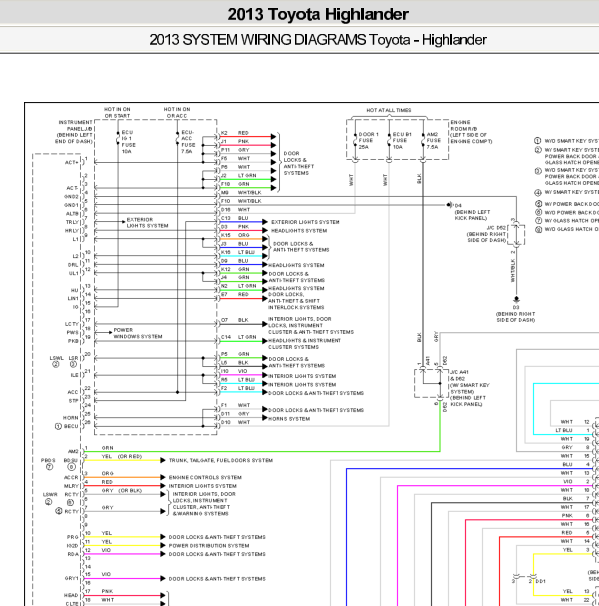The width and height of the screenshot is (599, 606).
Task: Click the ECU B1 10A fuse symbol
Action: pos(389,140)
